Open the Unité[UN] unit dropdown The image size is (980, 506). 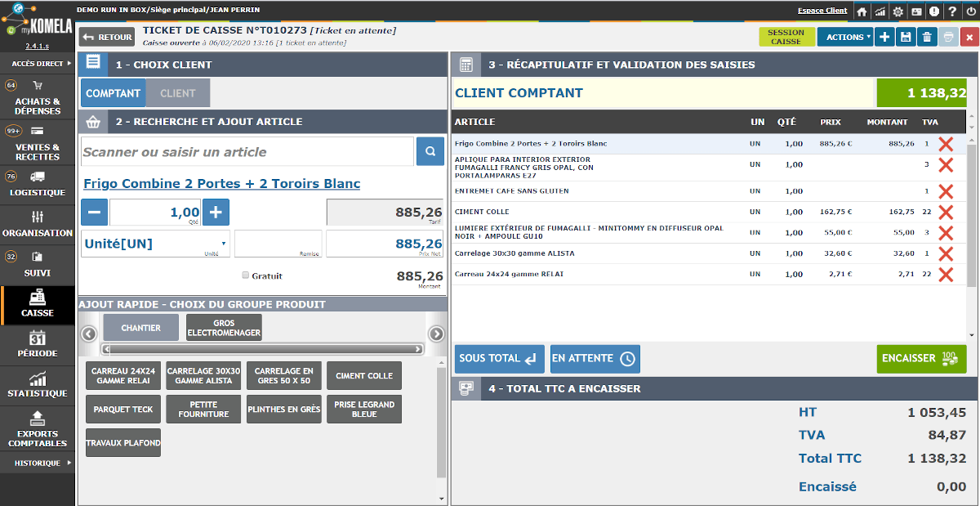click(155, 244)
